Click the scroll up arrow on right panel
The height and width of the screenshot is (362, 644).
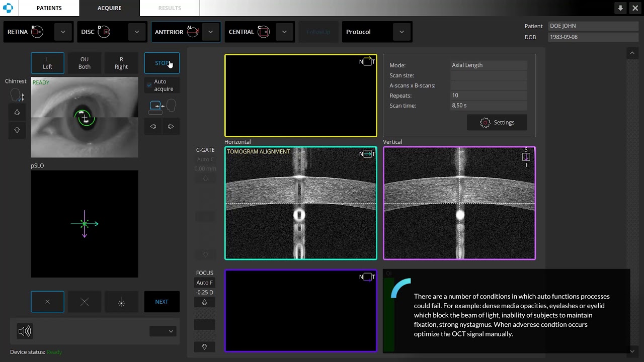tap(632, 53)
